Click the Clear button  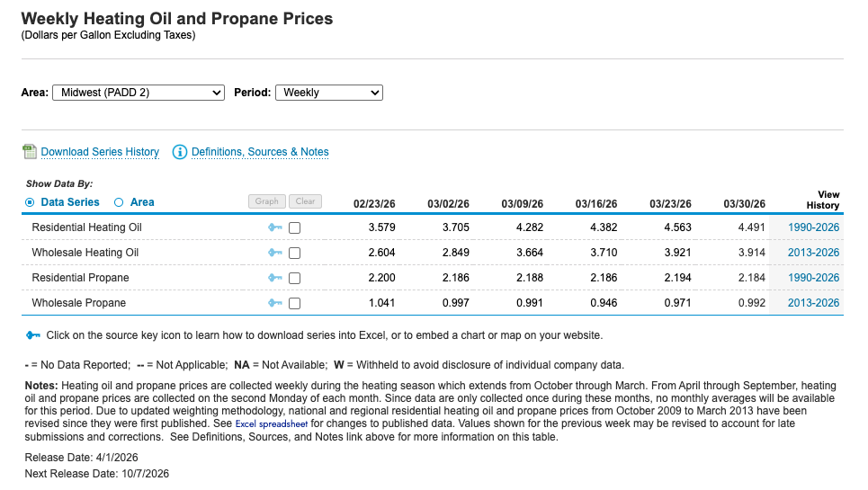click(305, 201)
